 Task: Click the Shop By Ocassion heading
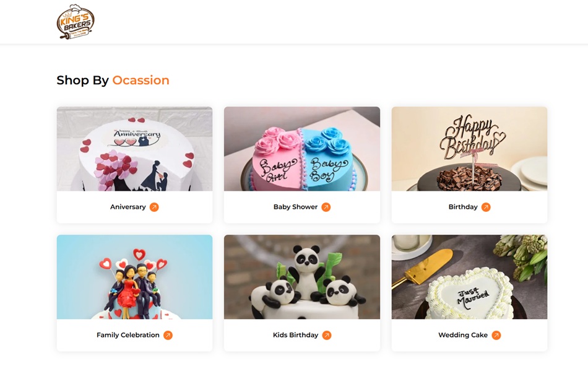pyautogui.click(x=113, y=81)
